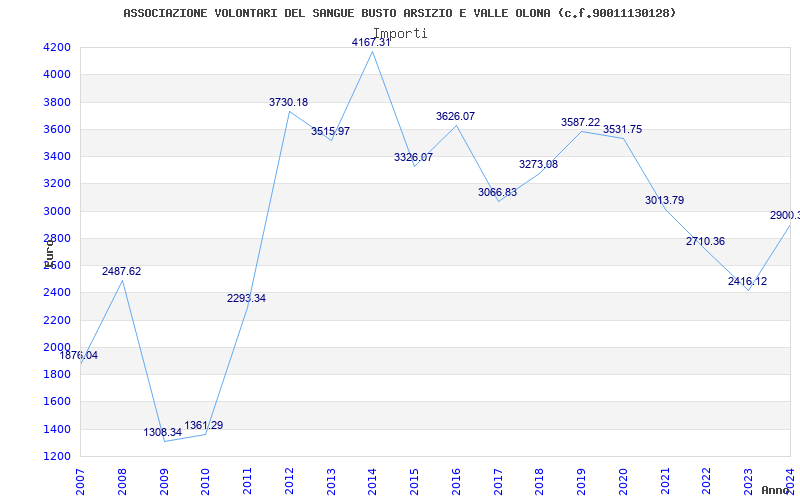Image resolution: width=800 pixels, height=500 pixels.
Task: Click the 2710.36 data label
Action: (x=705, y=241)
